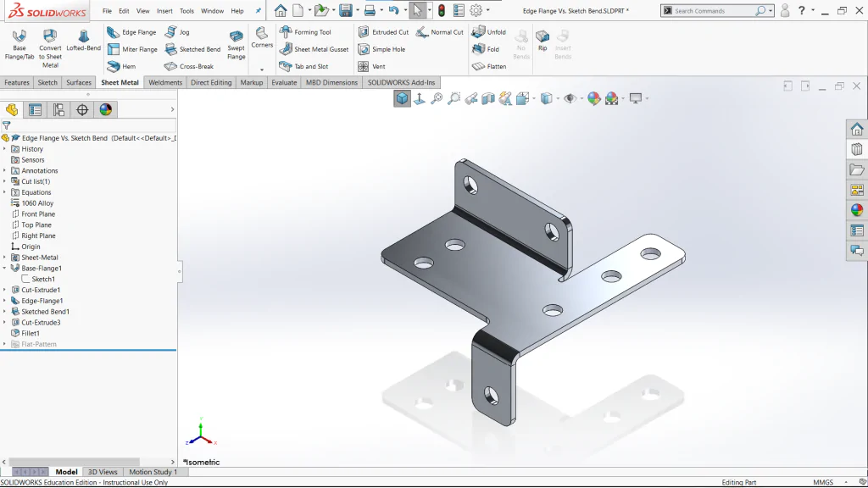Open the Corners tool

[262, 37]
